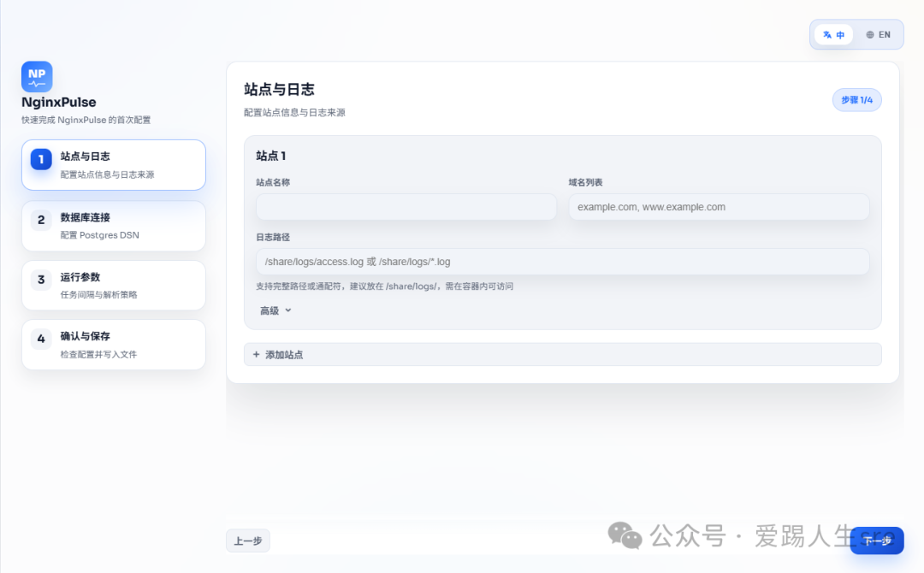Click the 域名列表 example input field
The width and height of the screenshot is (924, 573).
719,206
